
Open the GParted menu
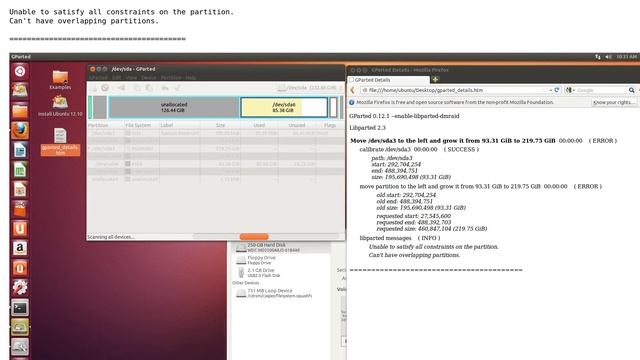click(x=98, y=78)
